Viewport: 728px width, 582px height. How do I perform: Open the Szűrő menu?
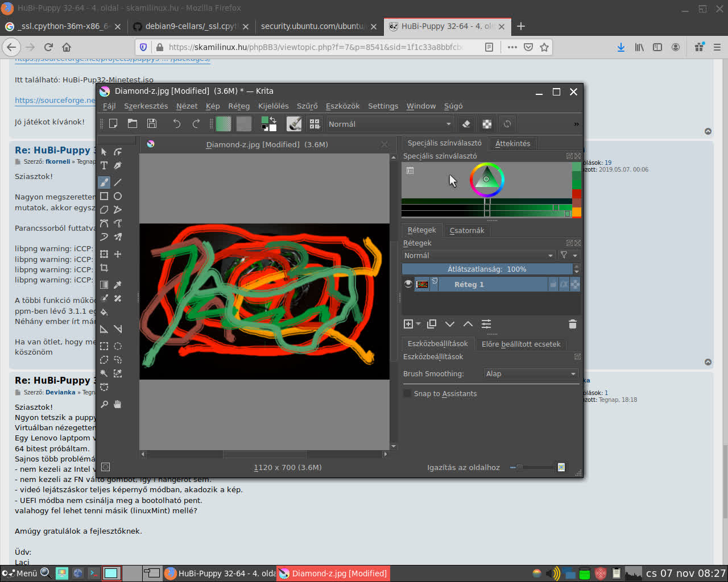point(307,106)
